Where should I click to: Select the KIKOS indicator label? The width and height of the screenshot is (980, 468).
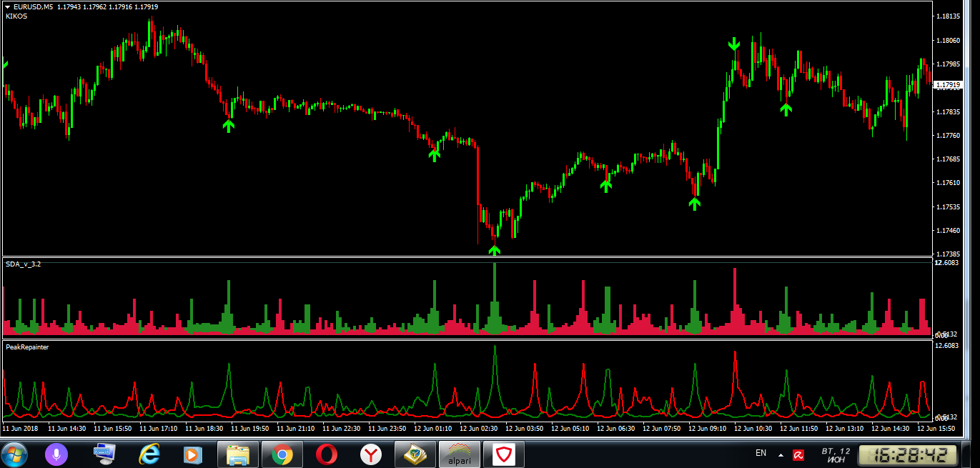click(16, 16)
